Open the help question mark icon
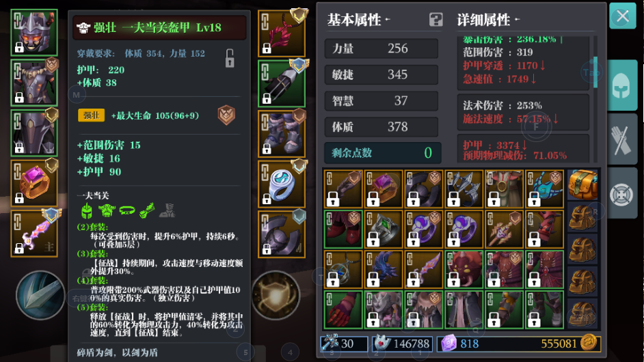Image resolution: width=644 pixels, height=362 pixels. pyautogui.click(x=435, y=19)
